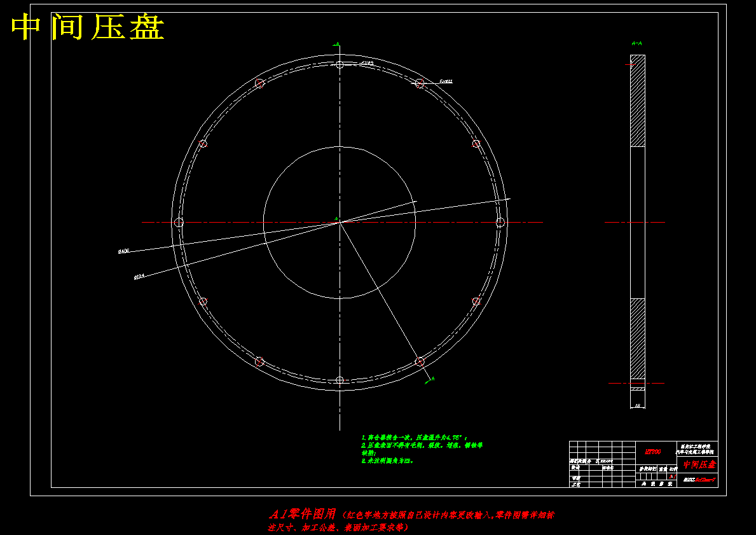Screen dimensions: 756x535
Task: Click the red A1 title block cell
Action: 672,476
